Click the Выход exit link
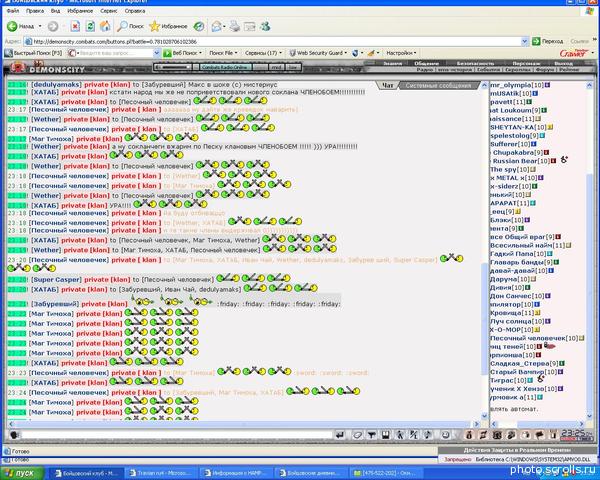This screenshot has width=600, height=480. (563, 63)
